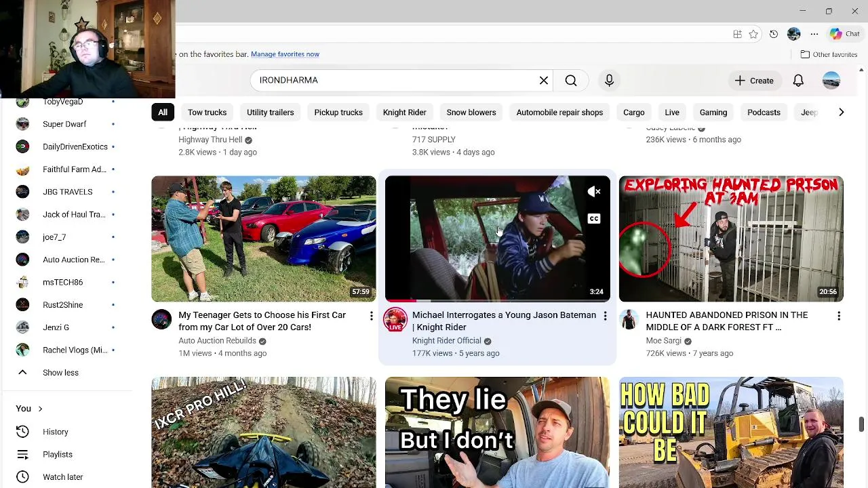Select the Automobile repair shops chip

pos(559,113)
